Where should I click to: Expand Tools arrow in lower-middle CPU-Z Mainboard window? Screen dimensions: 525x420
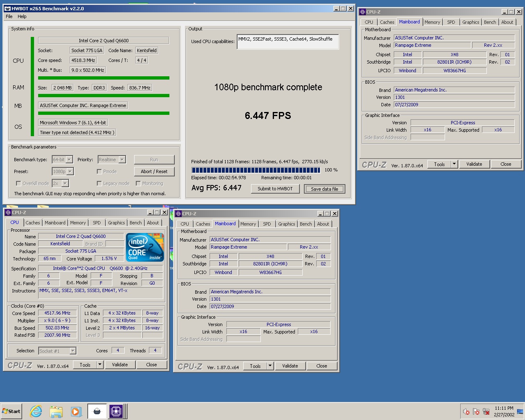(270, 366)
